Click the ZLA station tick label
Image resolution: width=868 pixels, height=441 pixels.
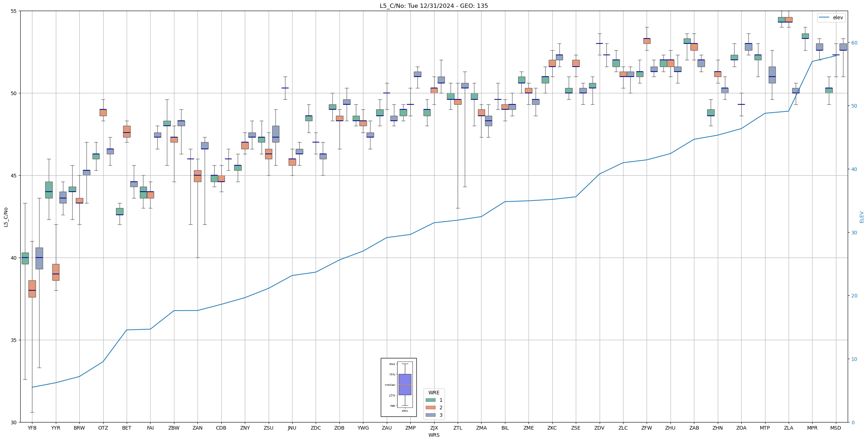(x=788, y=428)
